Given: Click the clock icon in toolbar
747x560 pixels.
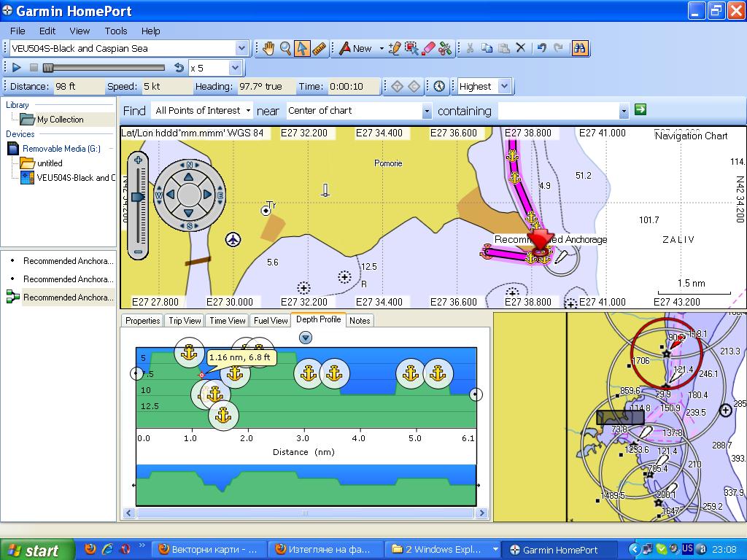Looking at the screenshot, I should click(x=438, y=86).
